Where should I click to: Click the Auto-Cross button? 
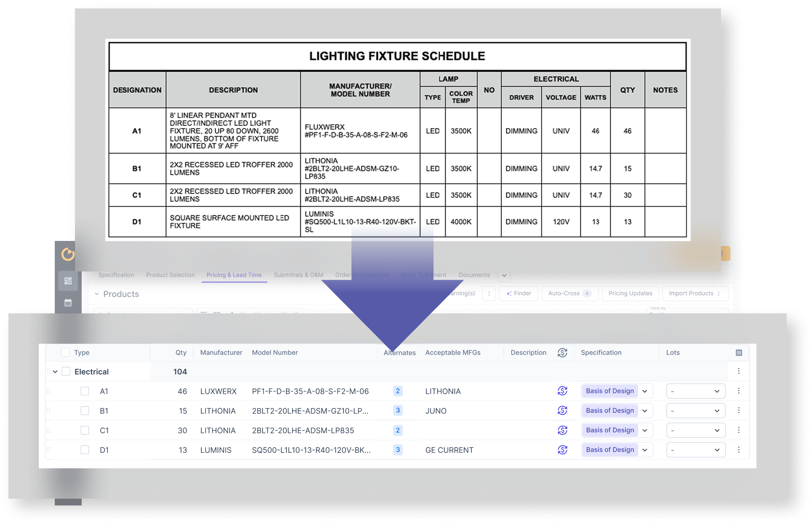coord(570,294)
